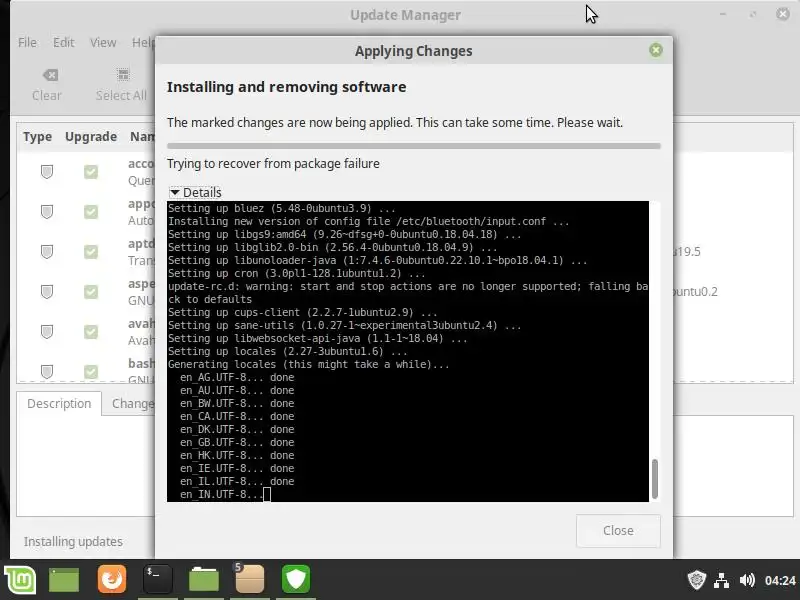Maximize the Update Manager window
This screenshot has height=600, width=800.
point(753,14)
